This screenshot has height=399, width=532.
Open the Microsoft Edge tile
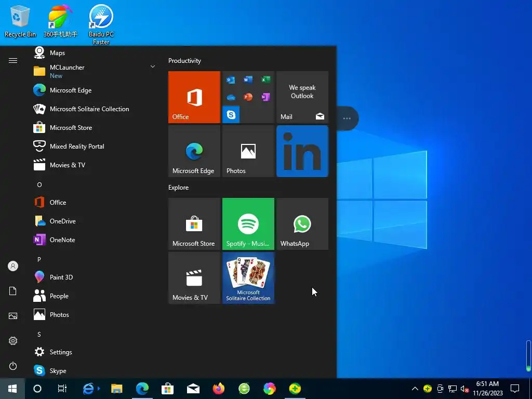194,151
